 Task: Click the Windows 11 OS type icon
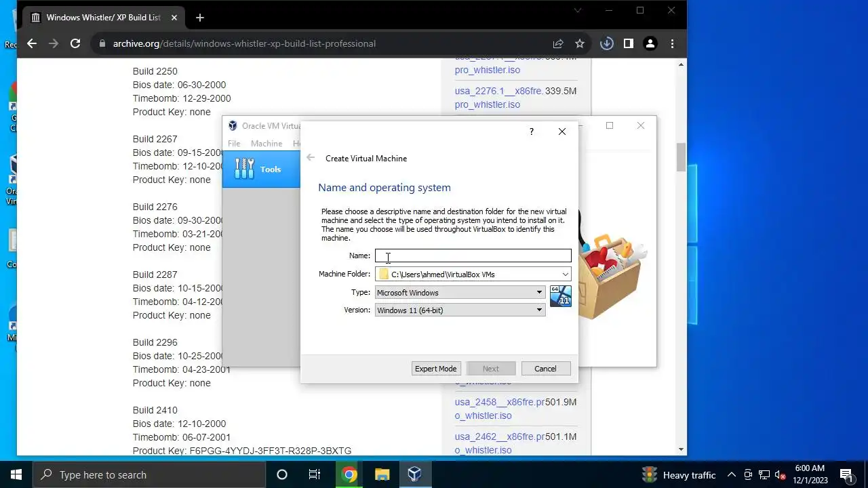click(x=561, y=296)
